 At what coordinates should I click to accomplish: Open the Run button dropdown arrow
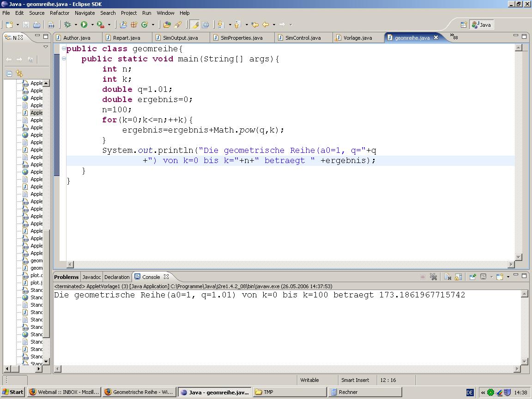click(92, 24)
